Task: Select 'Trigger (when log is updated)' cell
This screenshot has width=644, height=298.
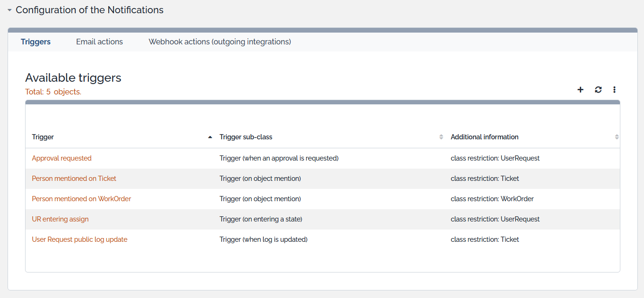Action: pos(263,239)
